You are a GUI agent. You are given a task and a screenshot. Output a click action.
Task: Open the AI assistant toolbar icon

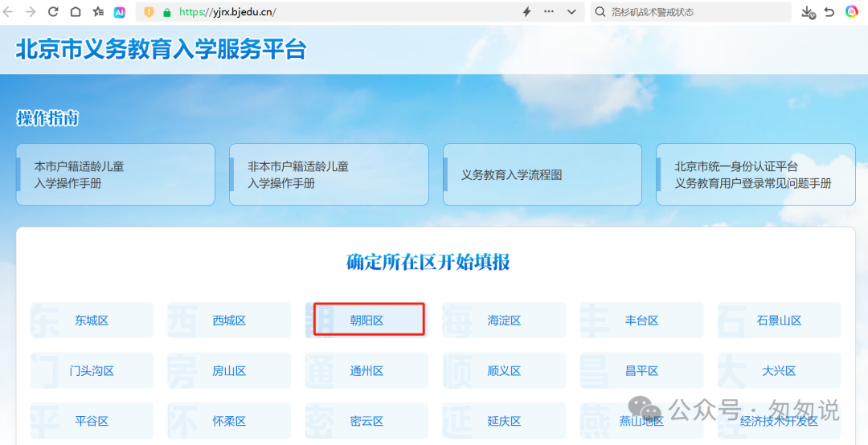(x=120, y=12)
